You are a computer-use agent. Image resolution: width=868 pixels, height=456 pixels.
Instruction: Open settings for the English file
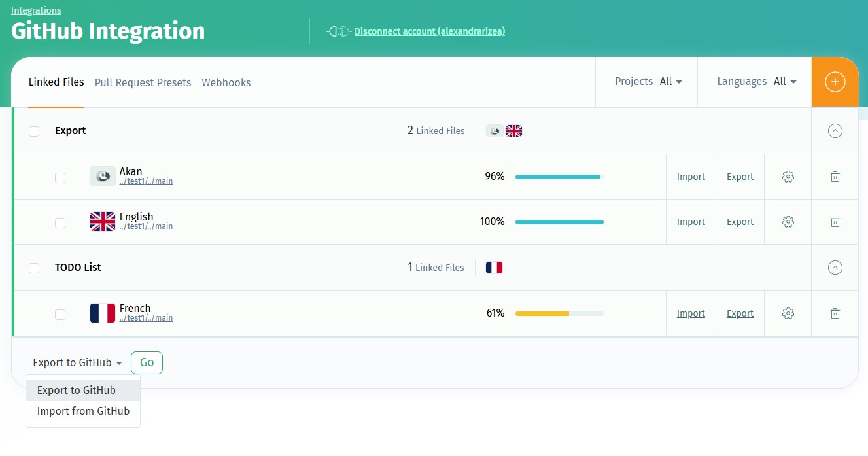788,222
